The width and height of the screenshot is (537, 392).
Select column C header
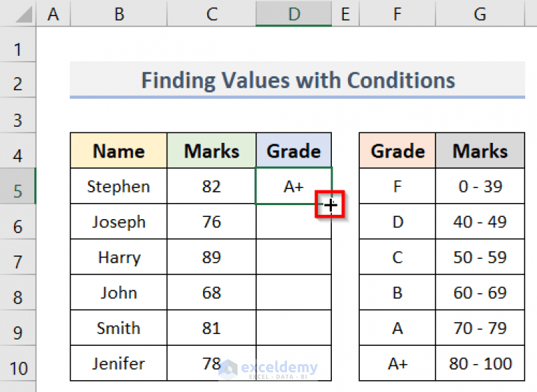[211, 14]
